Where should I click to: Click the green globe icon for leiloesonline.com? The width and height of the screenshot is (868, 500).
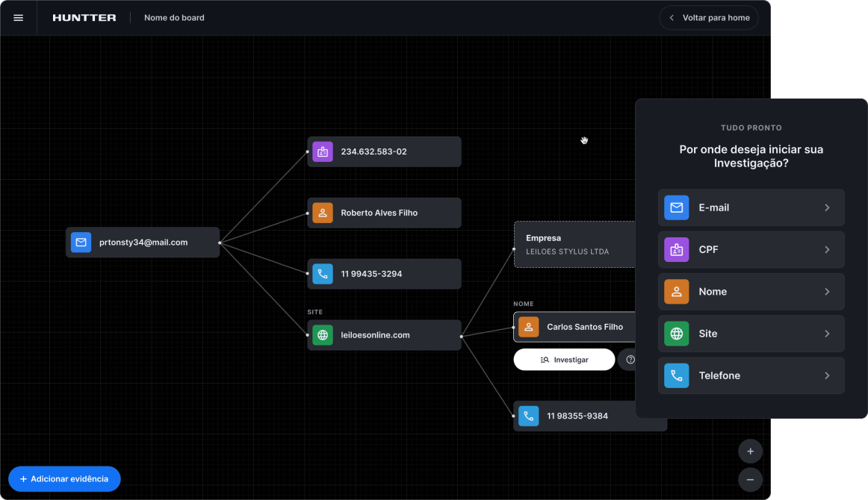pos(322,335)
